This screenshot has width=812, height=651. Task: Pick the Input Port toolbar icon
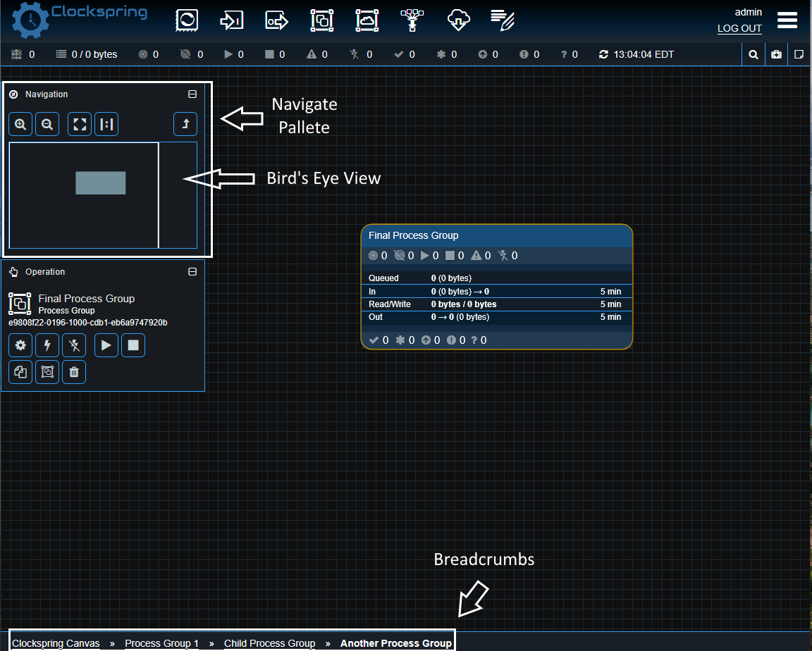pos(231,20)
